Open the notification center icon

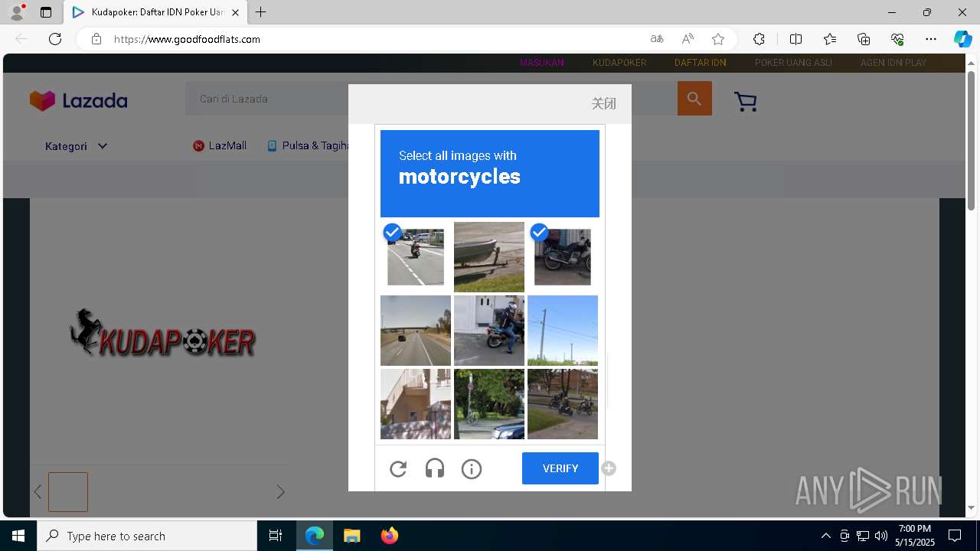pos(955,536)
